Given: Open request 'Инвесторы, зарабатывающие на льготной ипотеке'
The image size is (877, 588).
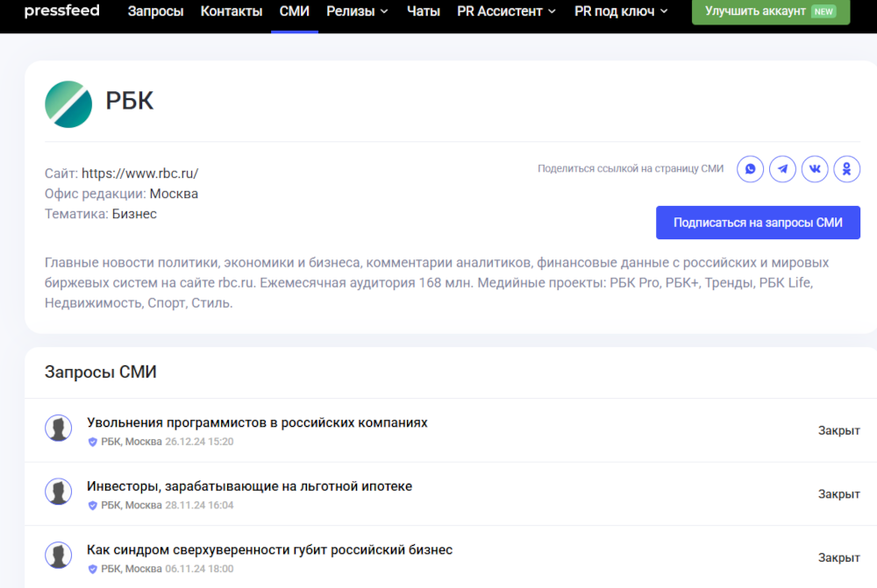Looking at the screenshot, I should tap(249, 486).
